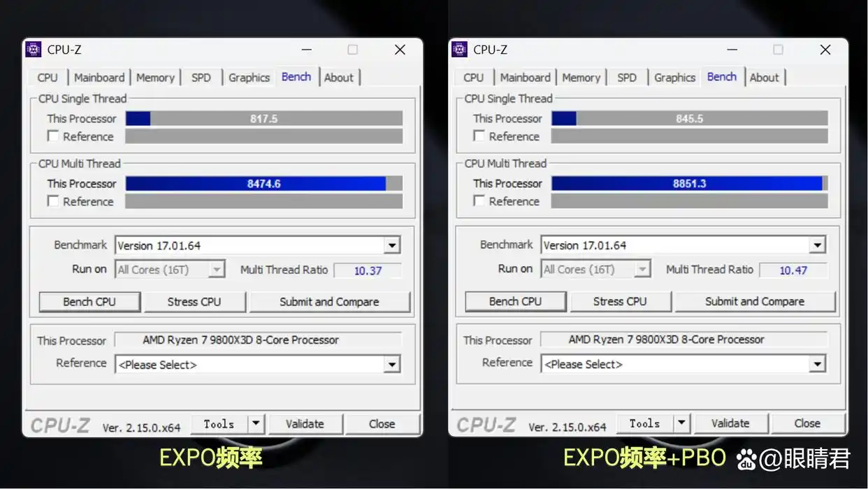868x489 pixels.
Task: Enable Reference under CPU Single Thread on left
Action: (x=53, y=136)
